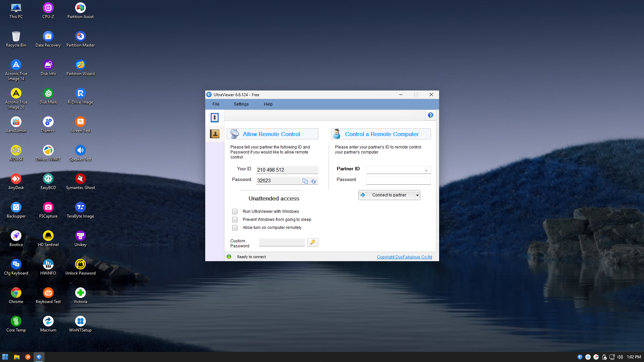Open Copyright DucFabulous Co.ltd link

405,257
